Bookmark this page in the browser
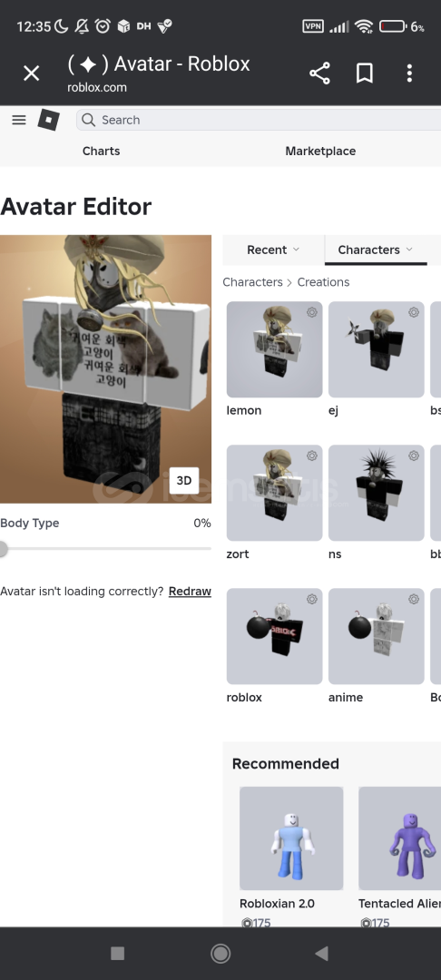The image size is (441, 980). [x=365, y=73]
